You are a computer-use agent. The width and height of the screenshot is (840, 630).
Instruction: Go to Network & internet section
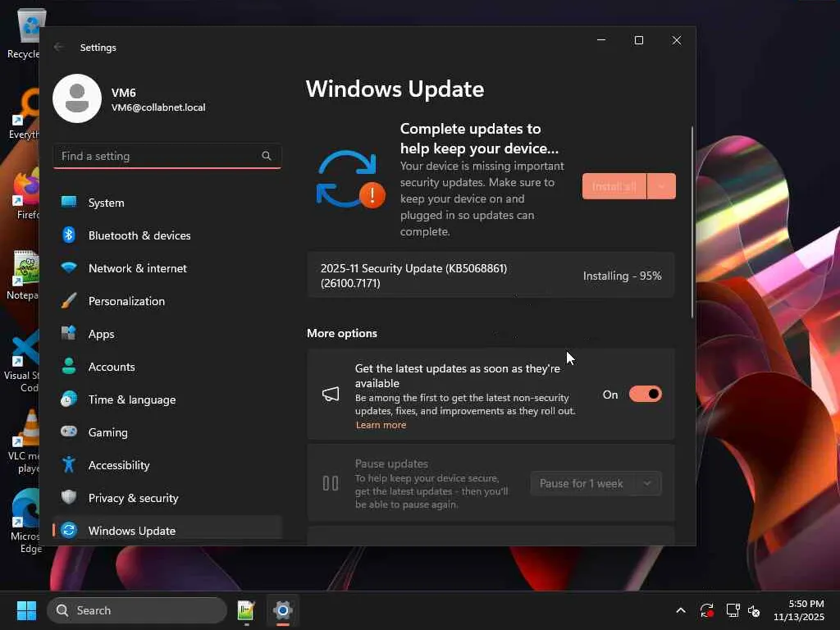tap(167, 268)
